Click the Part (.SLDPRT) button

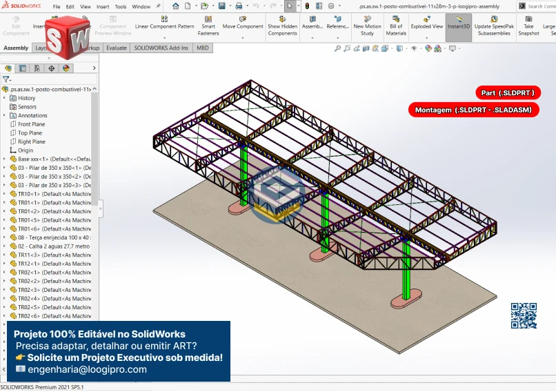(507, 92)
